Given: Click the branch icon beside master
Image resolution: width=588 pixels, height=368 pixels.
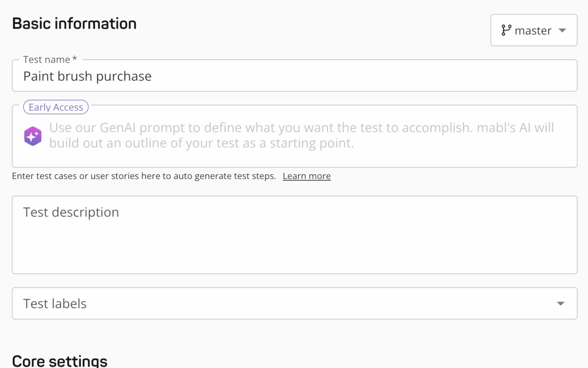Looking at the screenshot, I should click(x=507, y=30).
